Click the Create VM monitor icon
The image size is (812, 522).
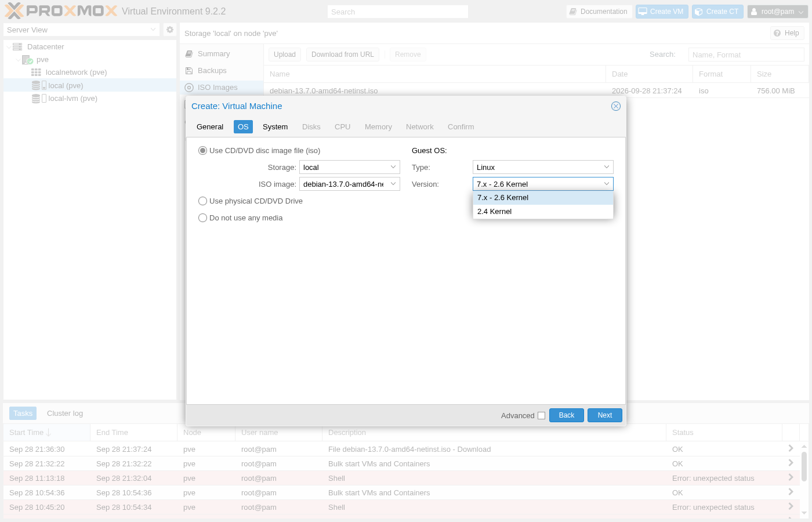(x=643, y=12)
